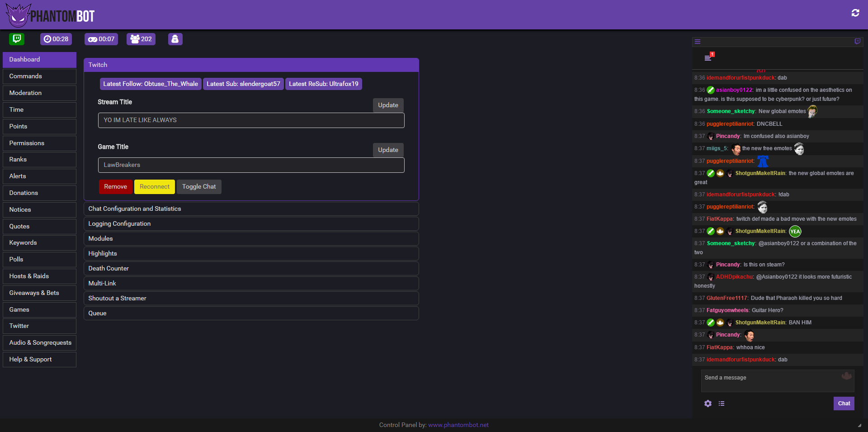Open the Moderation sidebar menu
This screenshot has width=868, height=432.
pos(39,93)
